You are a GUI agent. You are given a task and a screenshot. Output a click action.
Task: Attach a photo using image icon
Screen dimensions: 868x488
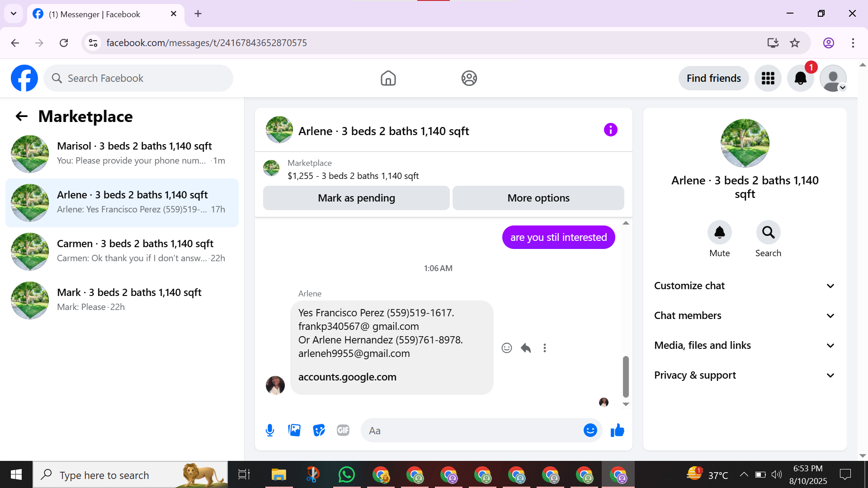tap(294, 430)
